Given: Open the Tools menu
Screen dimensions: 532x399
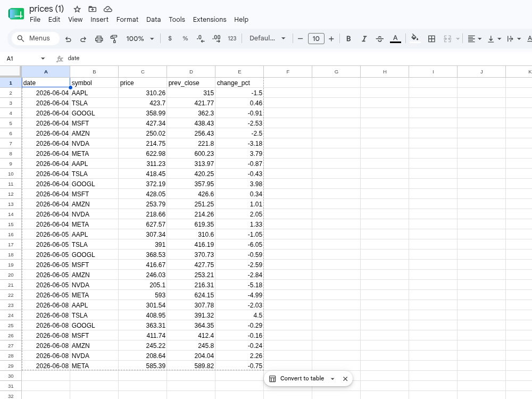Looking at the screenshot, I should tap(177, 20).
